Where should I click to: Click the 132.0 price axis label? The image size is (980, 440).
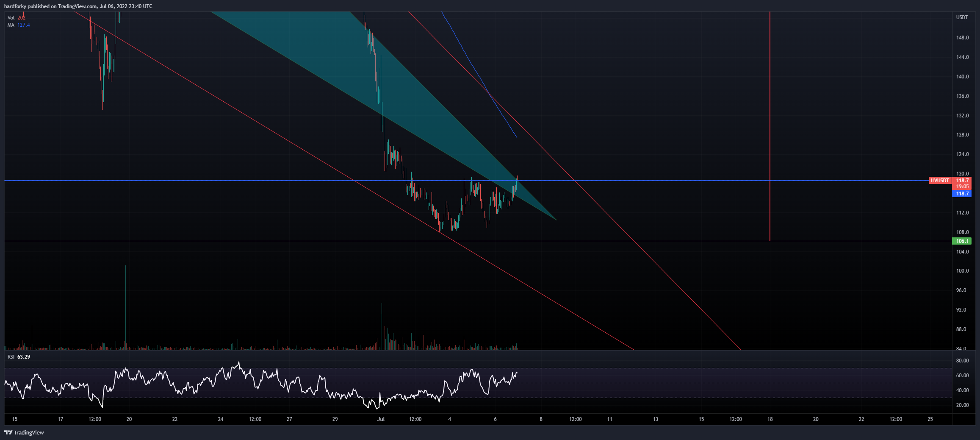point(962,116)
